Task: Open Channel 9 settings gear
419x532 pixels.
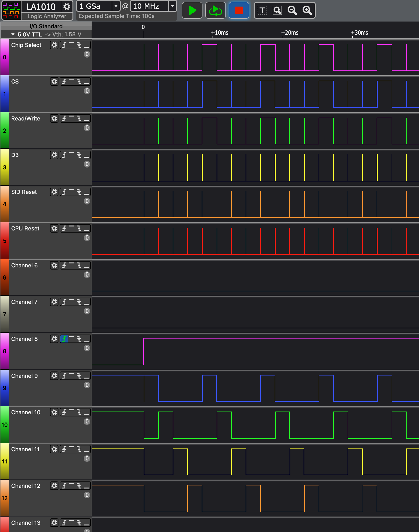Action: [54, 376]
